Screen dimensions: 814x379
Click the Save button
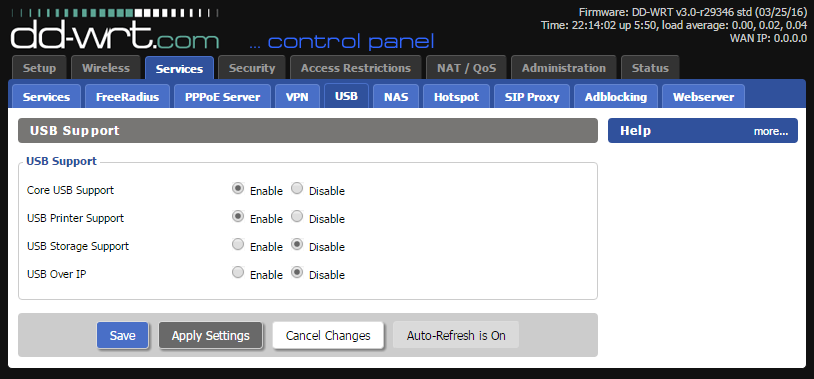pos(123,335)
